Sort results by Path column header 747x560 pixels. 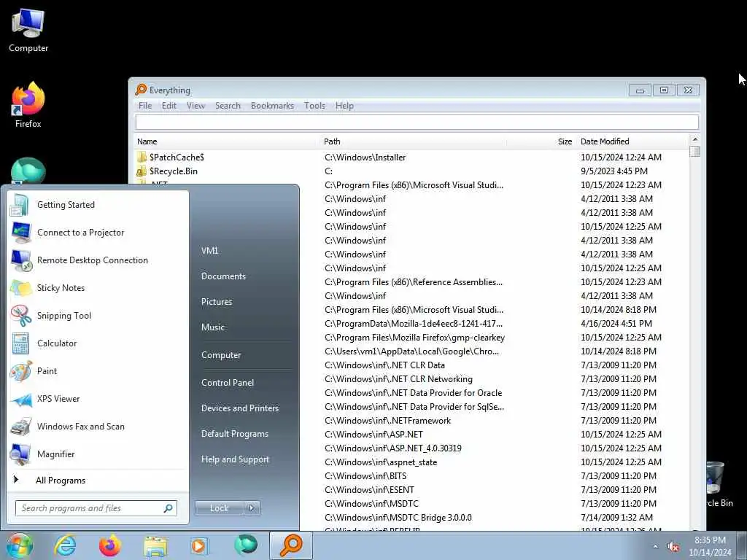click(413, 141)
